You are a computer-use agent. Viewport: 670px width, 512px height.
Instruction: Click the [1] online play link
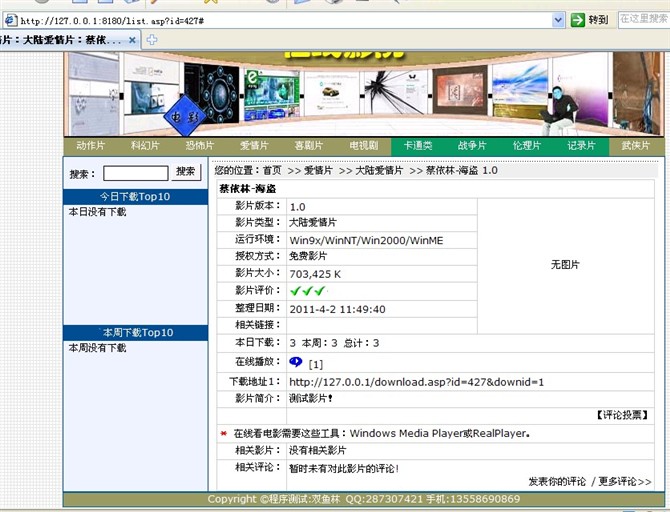coord(315,364)
